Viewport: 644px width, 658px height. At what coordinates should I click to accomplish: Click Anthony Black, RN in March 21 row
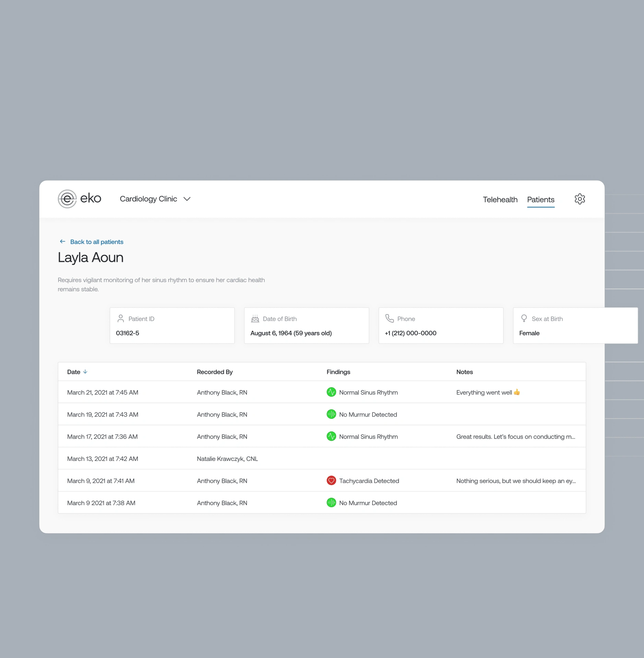[x=222, y=392]
